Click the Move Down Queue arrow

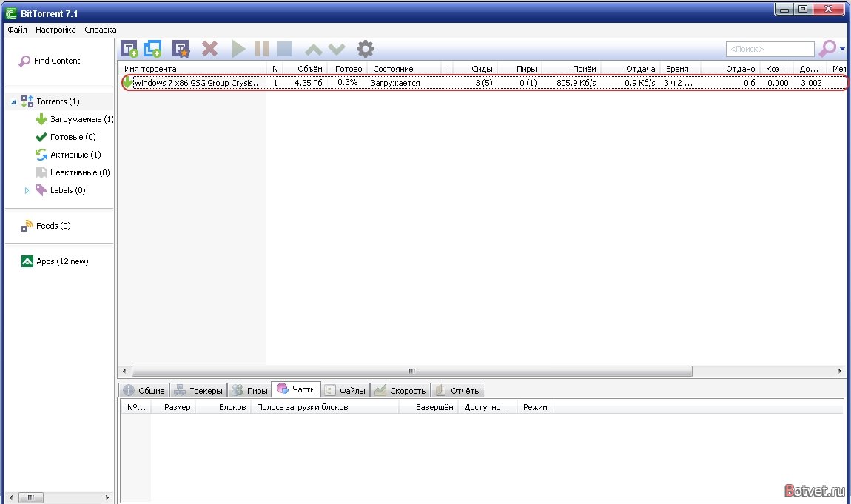[x=337, y=50]
